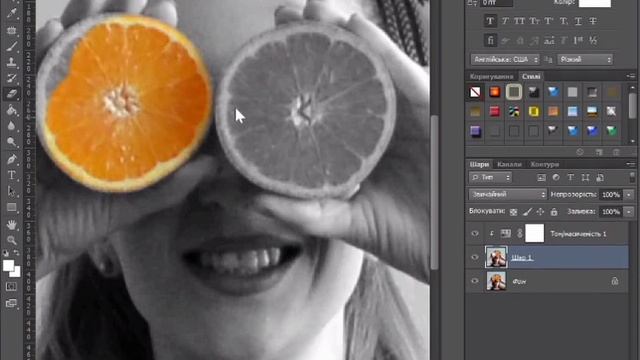640x360 pixels.
Task: Toggle Small Caps text style
Action: (534, 21)
